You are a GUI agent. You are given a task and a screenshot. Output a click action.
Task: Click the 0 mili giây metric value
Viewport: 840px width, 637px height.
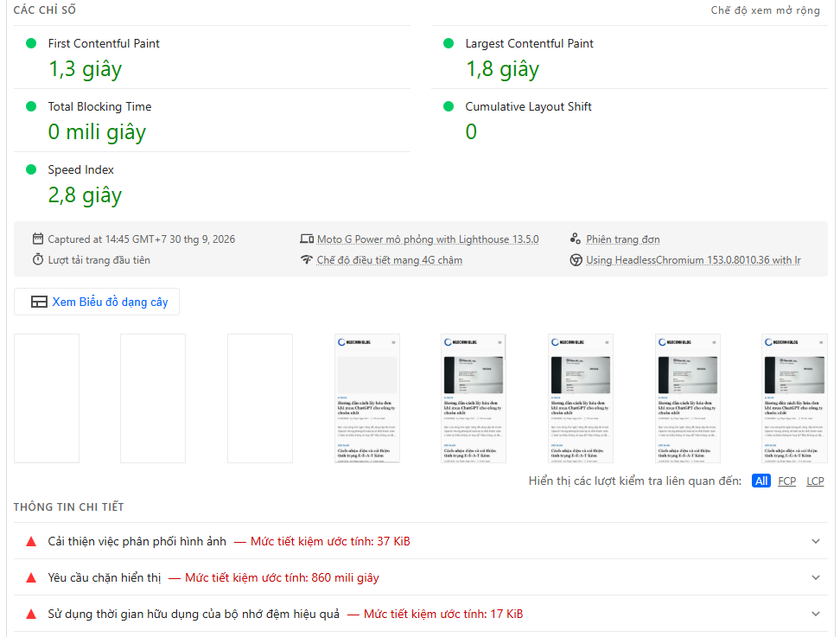tap(97, 132)
